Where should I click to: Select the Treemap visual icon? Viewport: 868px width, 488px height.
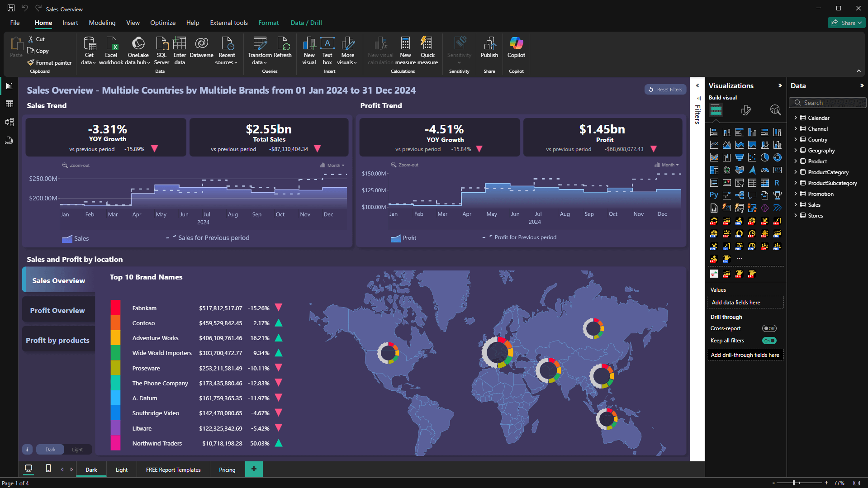pyautogui.click(x=714, y=170)
